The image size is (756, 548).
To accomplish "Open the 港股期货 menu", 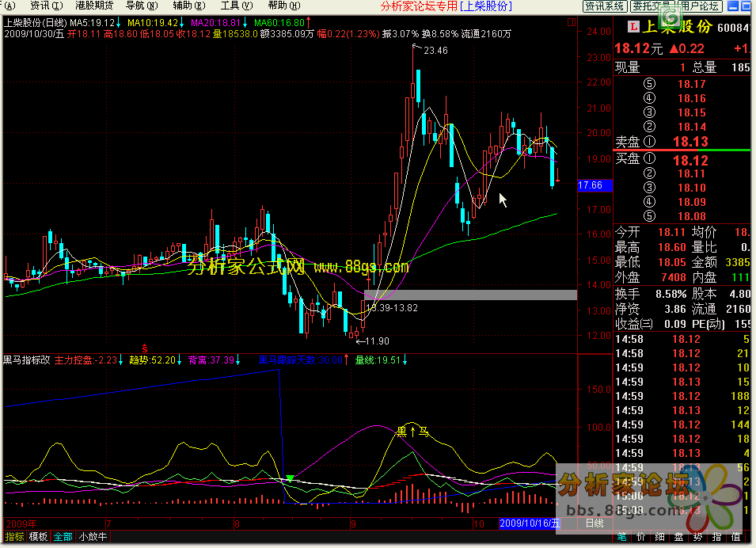I will pyautogui.click(x=94, y=6).
